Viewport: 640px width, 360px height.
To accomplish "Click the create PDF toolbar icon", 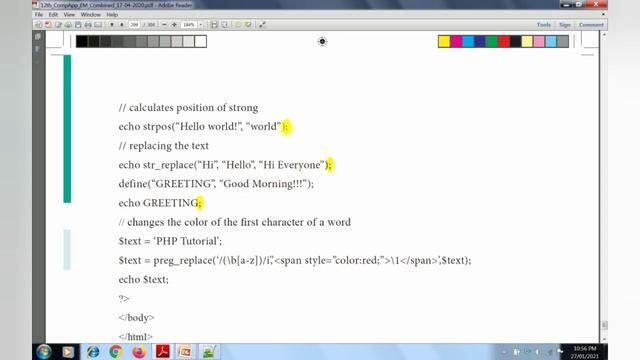I will [x=48, y=25].
